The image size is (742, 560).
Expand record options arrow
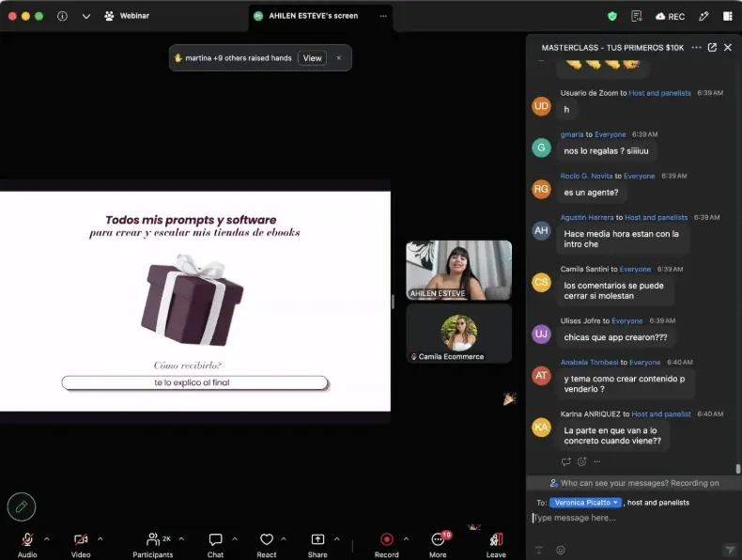click(406, 538)
